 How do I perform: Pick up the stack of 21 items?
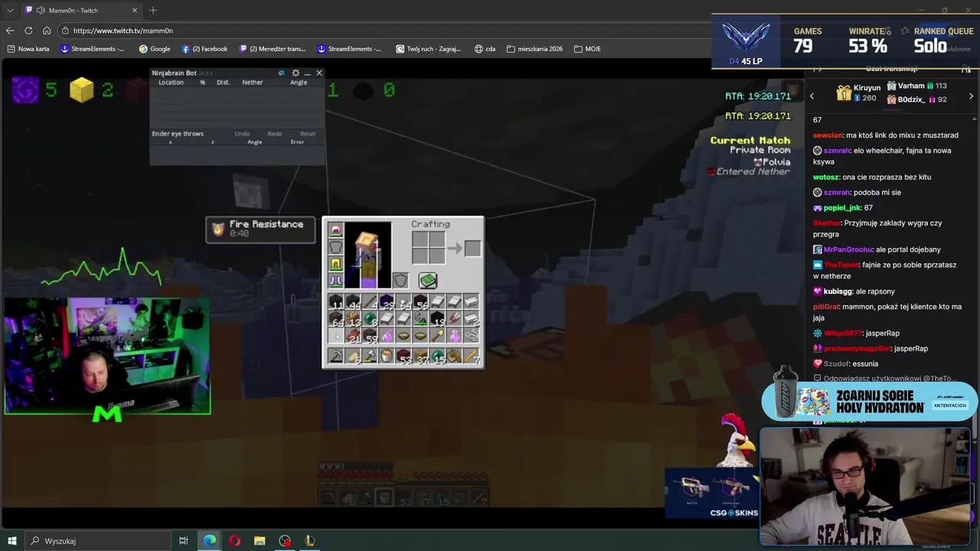[x=353, y=336]
